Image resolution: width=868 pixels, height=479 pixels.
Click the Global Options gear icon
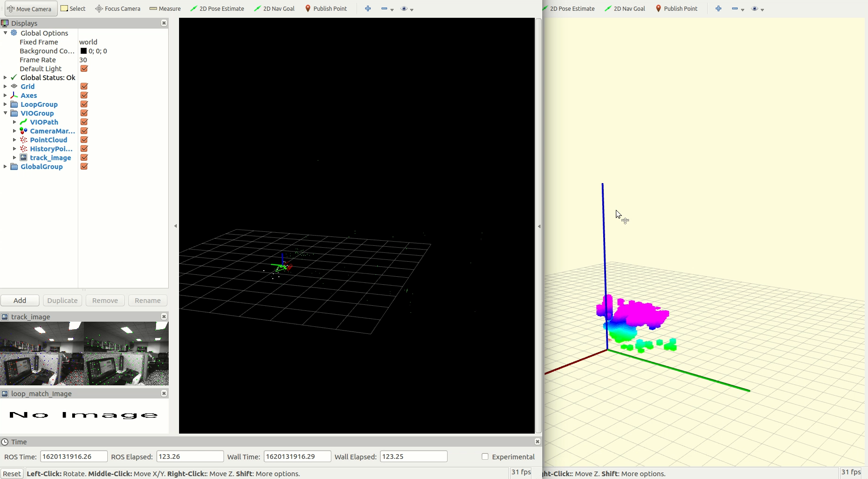point(14,33)
